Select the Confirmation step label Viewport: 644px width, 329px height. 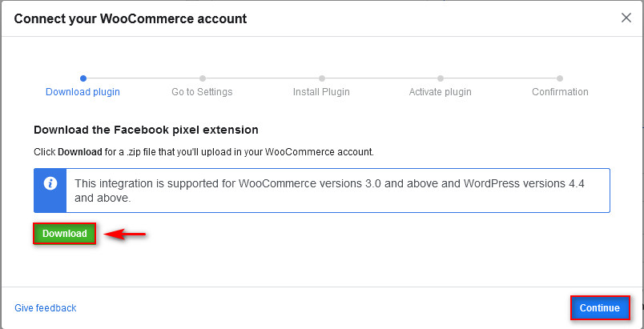[x=560, y=92]
